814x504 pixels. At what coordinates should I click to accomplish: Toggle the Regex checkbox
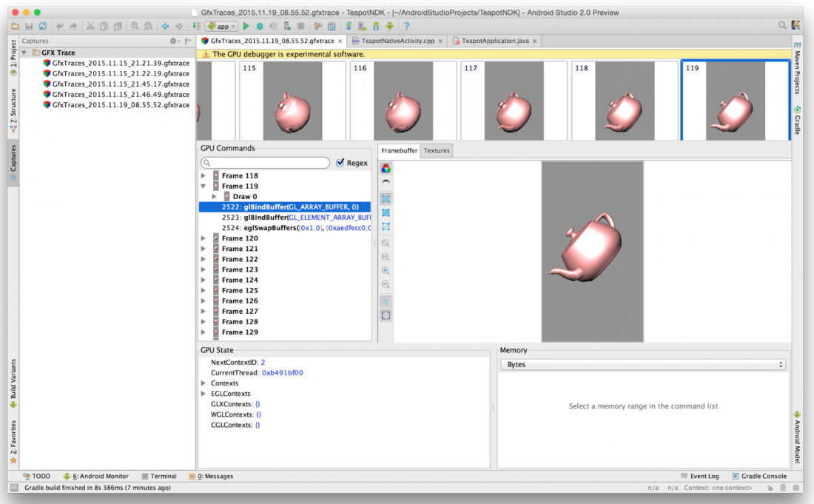coord(340,163)
